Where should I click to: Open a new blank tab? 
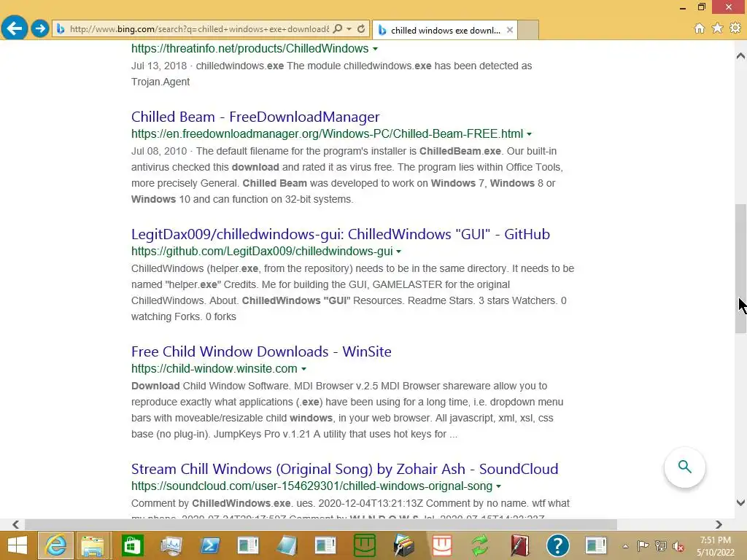click(x=528, y=30)
